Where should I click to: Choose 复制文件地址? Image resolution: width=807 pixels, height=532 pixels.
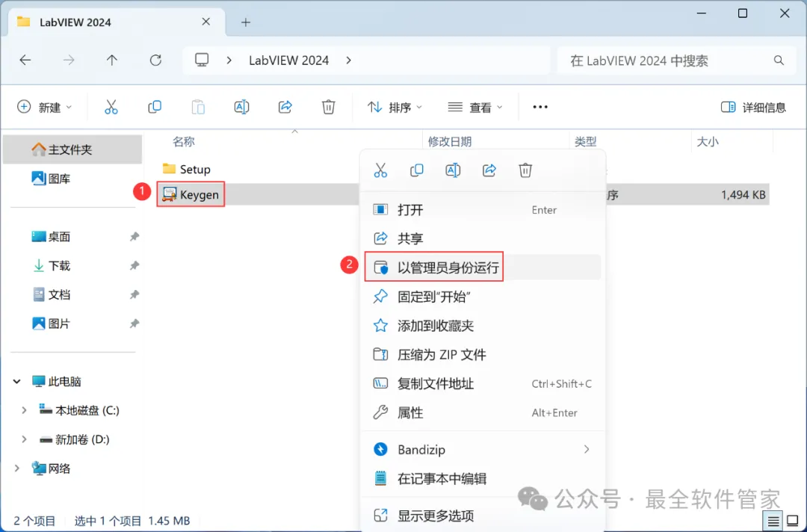tap(483, 383)
